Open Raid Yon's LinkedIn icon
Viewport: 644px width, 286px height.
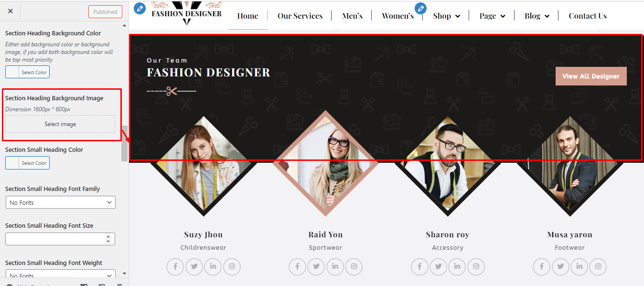coord(335,266)
